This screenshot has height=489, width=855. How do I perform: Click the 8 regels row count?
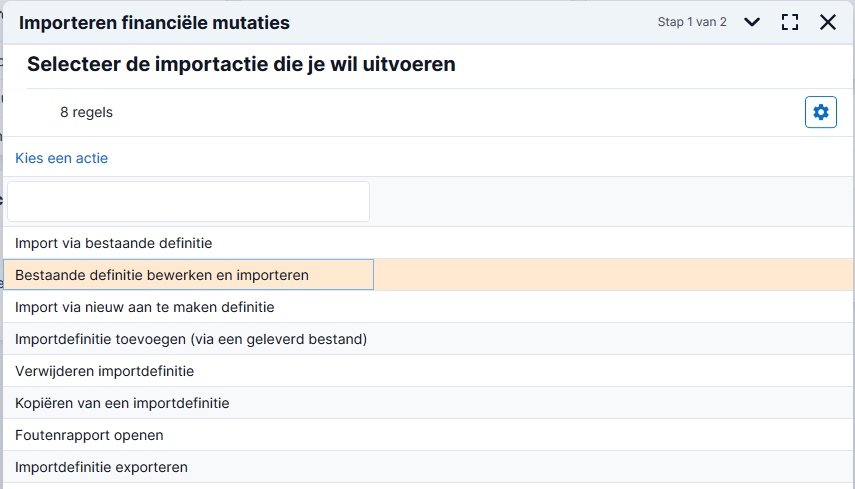pyautogui.click(x=86, y=112)
